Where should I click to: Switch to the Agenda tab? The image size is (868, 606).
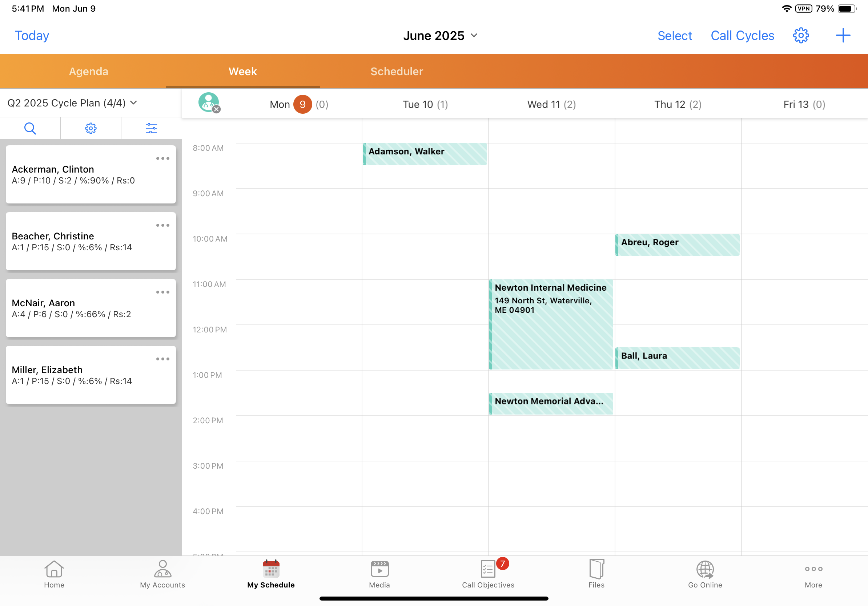(x=88, y=72)
